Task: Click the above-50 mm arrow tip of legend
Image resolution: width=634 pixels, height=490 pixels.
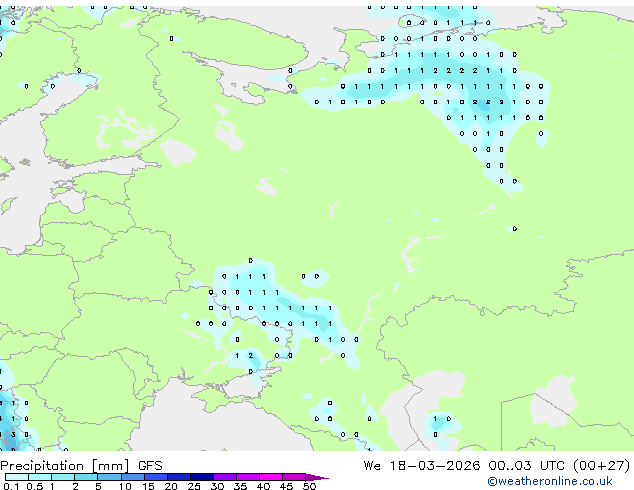Action: [x=317, y=477]
